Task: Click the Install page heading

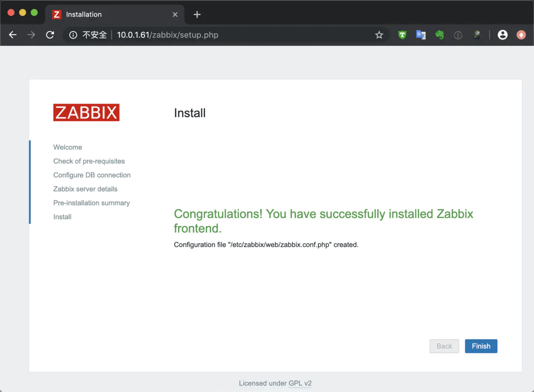Action: coord(190,113)
